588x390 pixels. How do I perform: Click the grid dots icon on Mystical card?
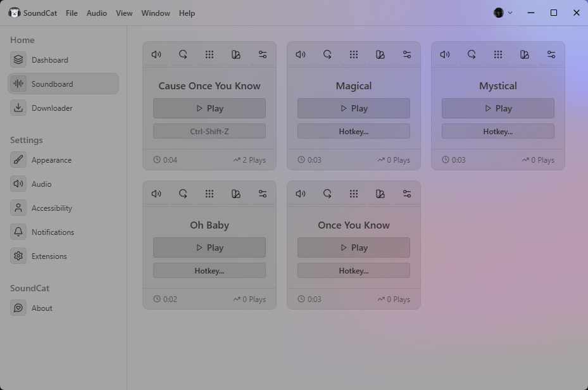[x=498, y=54]
